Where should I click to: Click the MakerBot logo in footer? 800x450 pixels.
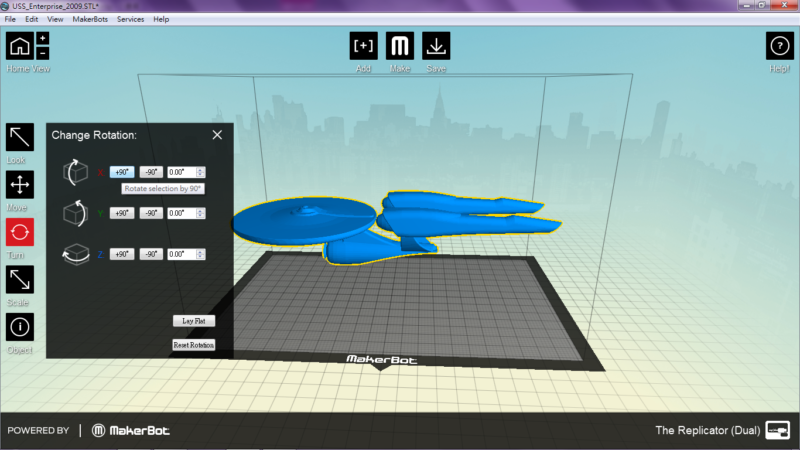coord(131,431)
